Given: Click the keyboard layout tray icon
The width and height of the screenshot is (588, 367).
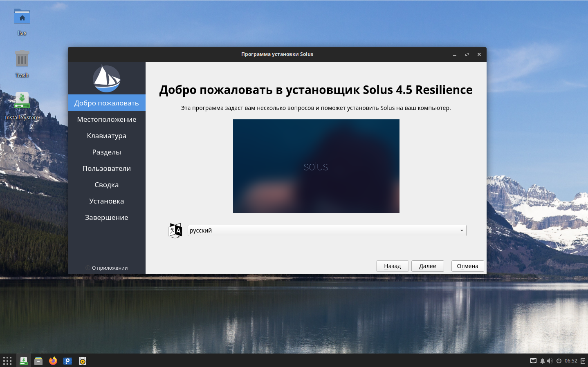Looking at the screenshot, I should pyautogui.click(x=533, y=361).
